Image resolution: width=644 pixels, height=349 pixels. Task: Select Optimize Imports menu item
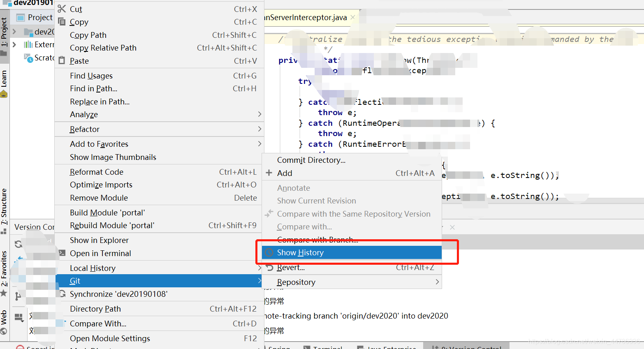click(159, 185)
